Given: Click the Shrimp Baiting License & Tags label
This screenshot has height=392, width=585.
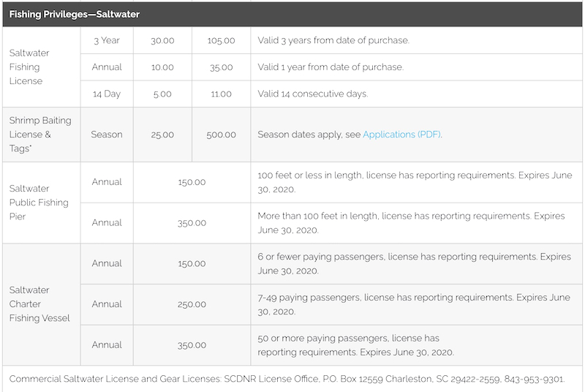Looking at the screenshot, I should click(40, 135).
